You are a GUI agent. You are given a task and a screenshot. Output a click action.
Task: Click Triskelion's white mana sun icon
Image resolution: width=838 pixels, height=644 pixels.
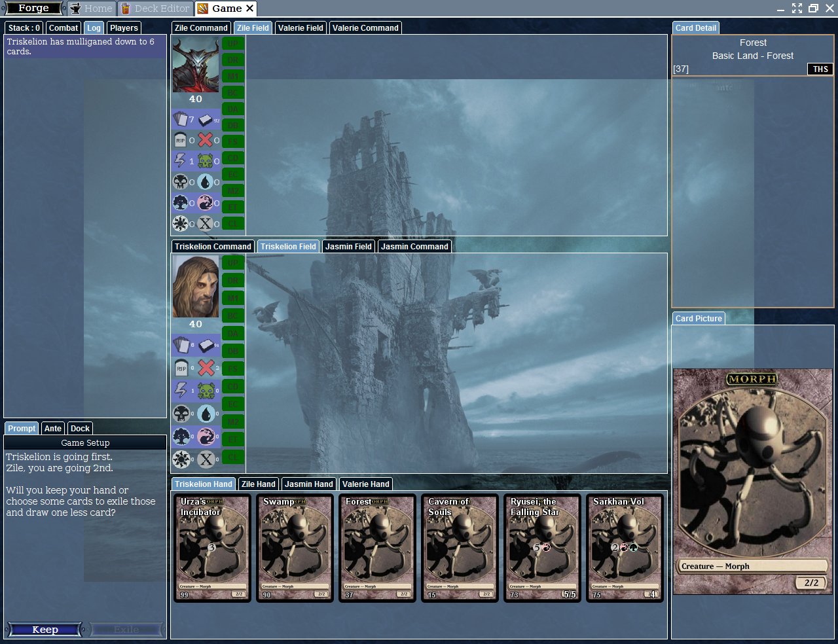coord(181,459)
